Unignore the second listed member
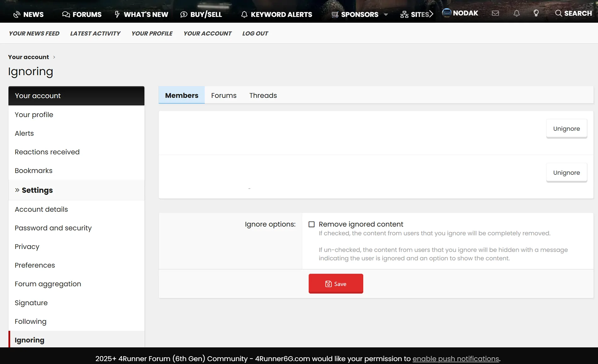 pyautogui.click(x=566, y=173)
